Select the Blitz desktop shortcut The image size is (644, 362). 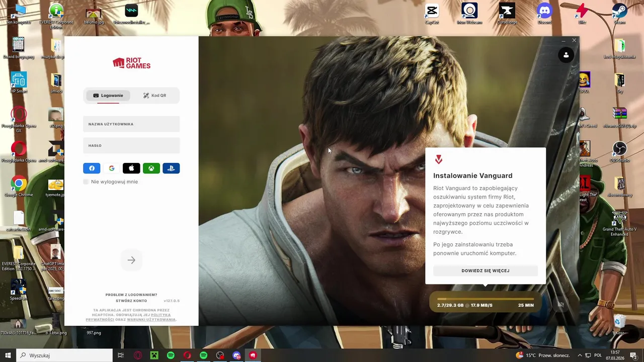click(582, 14)
